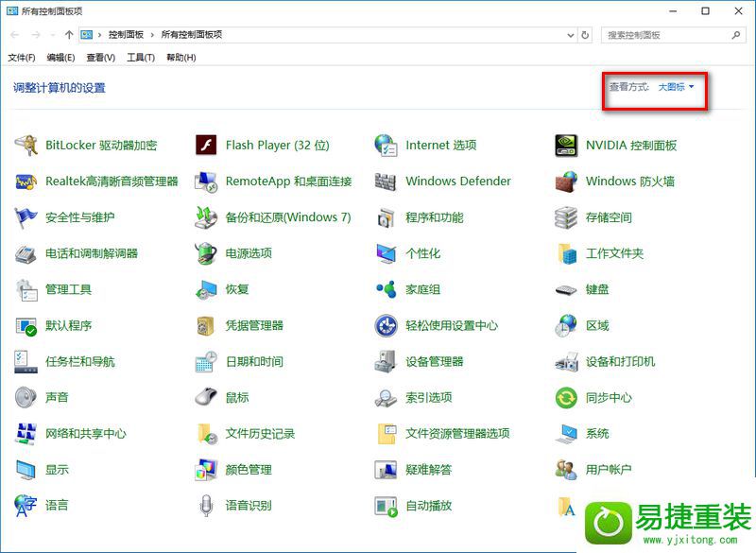Open the 疑难解答 link
Screen dimensions: 756x553
point(429,470)
